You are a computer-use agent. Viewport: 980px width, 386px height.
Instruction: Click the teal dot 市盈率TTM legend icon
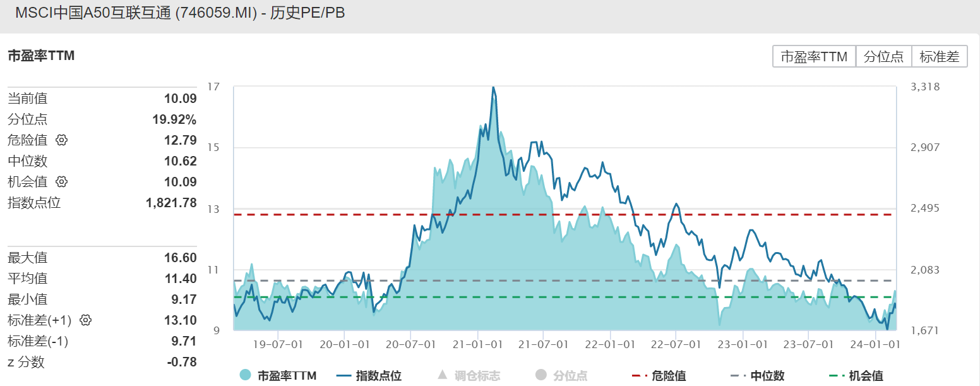244,375
